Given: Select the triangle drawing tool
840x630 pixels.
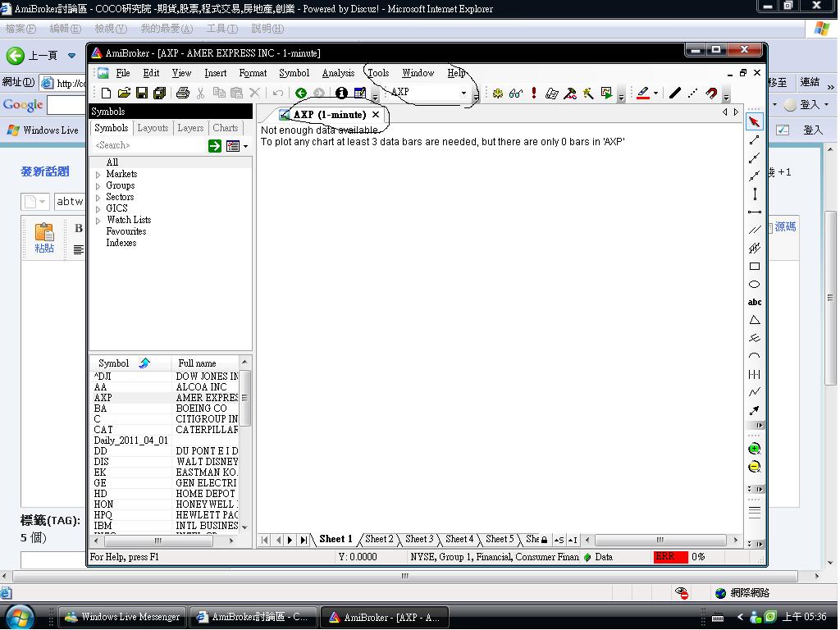Looking at the screenshot, I should (x=755, y=320).
